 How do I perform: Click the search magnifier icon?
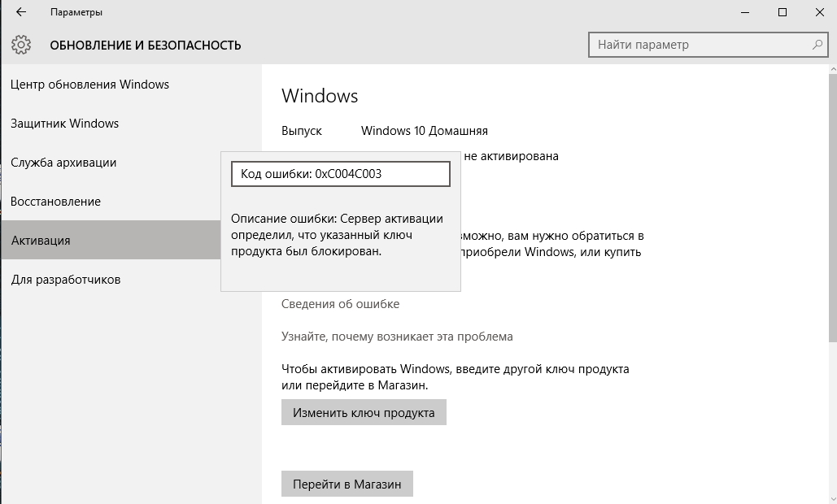pyautogui.click(x=817, y=45)
